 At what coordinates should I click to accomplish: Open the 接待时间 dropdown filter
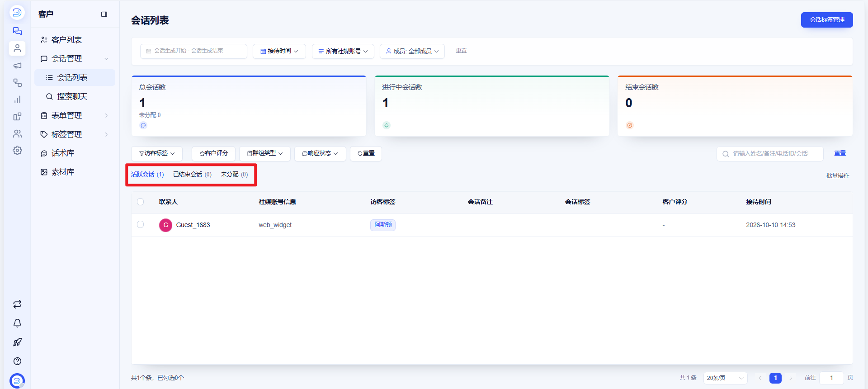point(279,51)
